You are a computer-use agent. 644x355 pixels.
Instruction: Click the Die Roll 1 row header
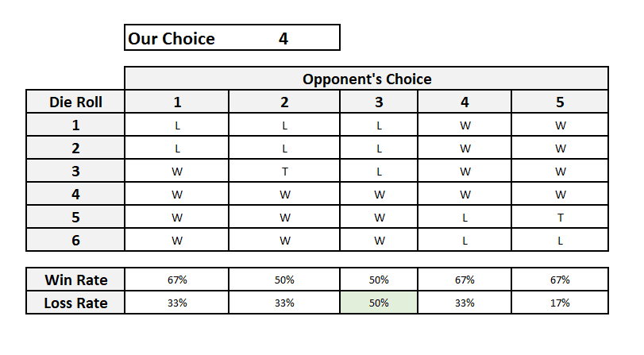click(x=75, y=125)
